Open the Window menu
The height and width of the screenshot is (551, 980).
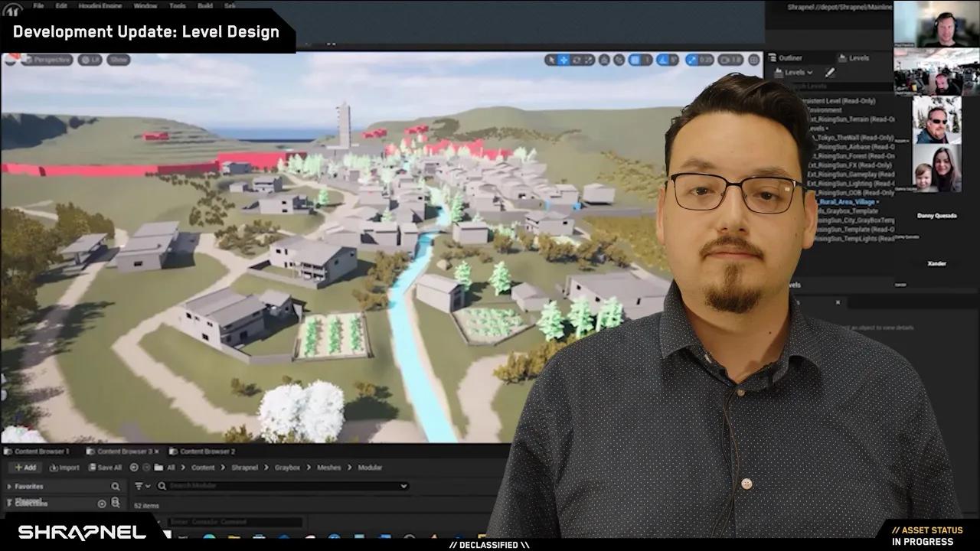[x=145, y=5]
